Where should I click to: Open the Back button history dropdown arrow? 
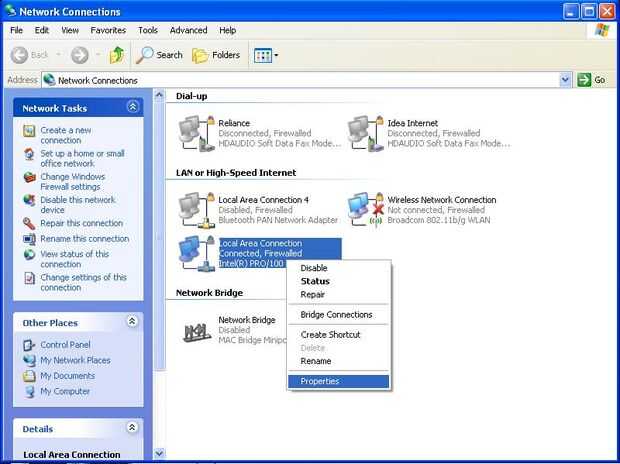pos(58,55)
